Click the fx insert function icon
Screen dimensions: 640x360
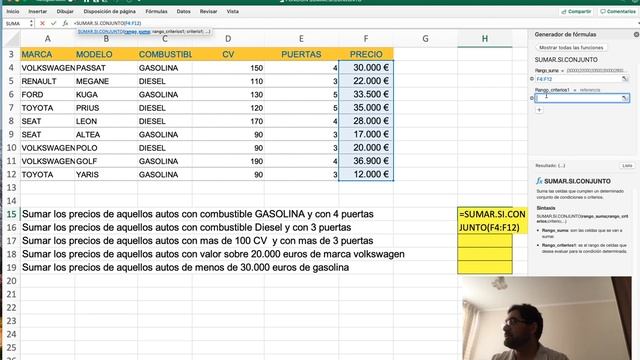pos(65,24)
